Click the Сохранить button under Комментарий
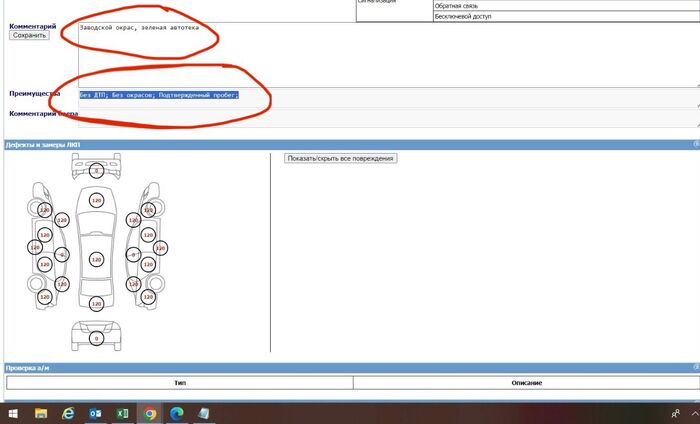The width and height of the screenshot is (700, 424). pos(29,35)
